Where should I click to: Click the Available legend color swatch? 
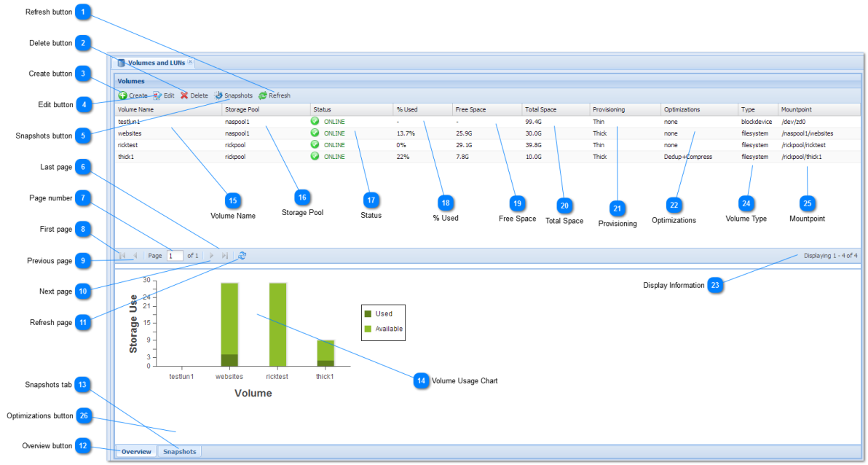[368, 329]
